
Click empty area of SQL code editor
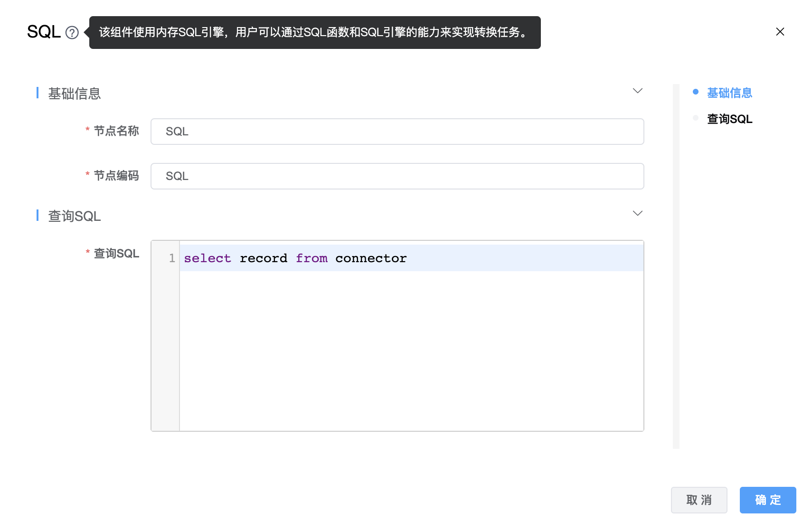pyautogui.click(x=411, y=351)
